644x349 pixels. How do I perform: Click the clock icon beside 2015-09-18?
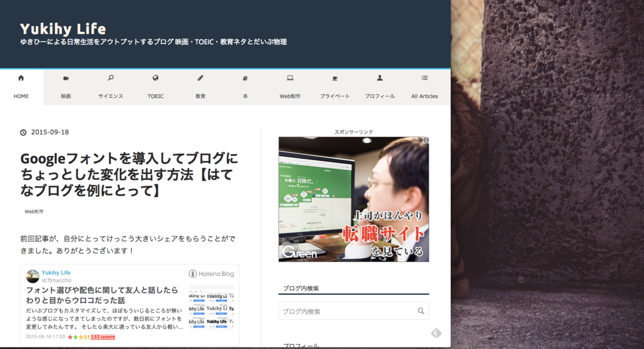(x=22, y=132)
